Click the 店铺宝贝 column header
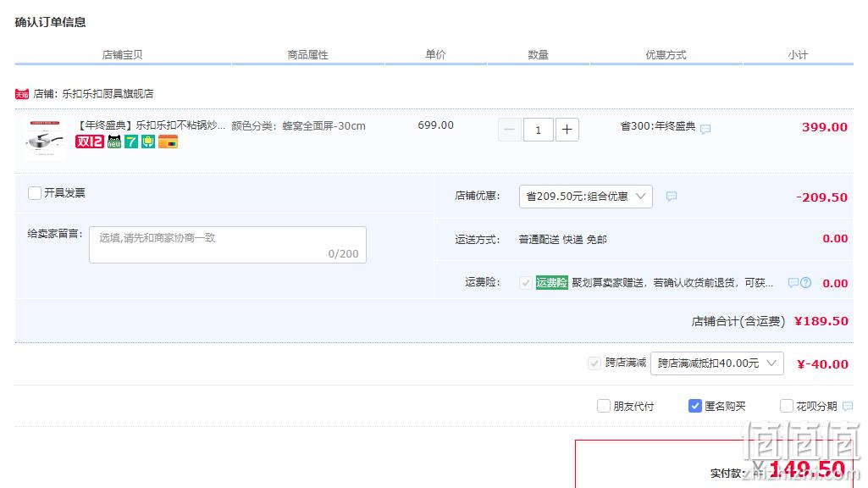868x488 pixels. click(122, 55)
